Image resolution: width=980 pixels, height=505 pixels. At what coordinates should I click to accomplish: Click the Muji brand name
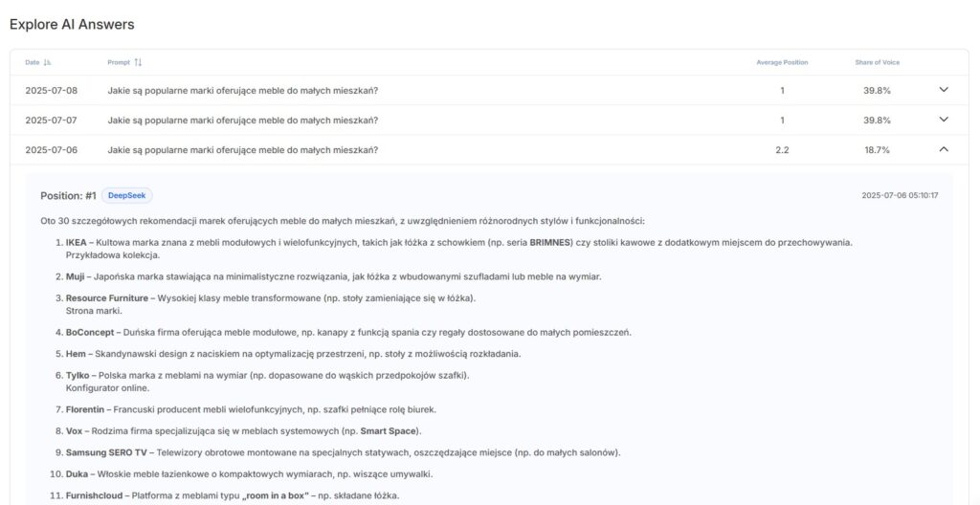coord(75,276)
